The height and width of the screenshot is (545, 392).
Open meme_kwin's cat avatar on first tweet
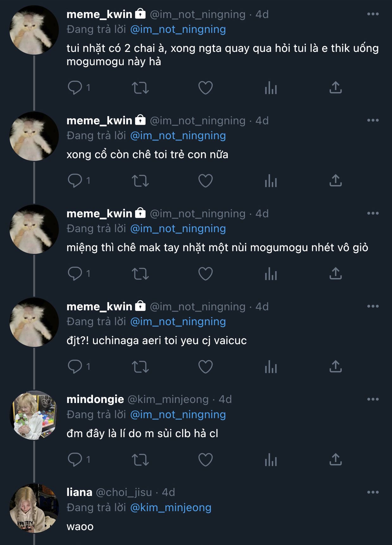click(x=34, y=30)
